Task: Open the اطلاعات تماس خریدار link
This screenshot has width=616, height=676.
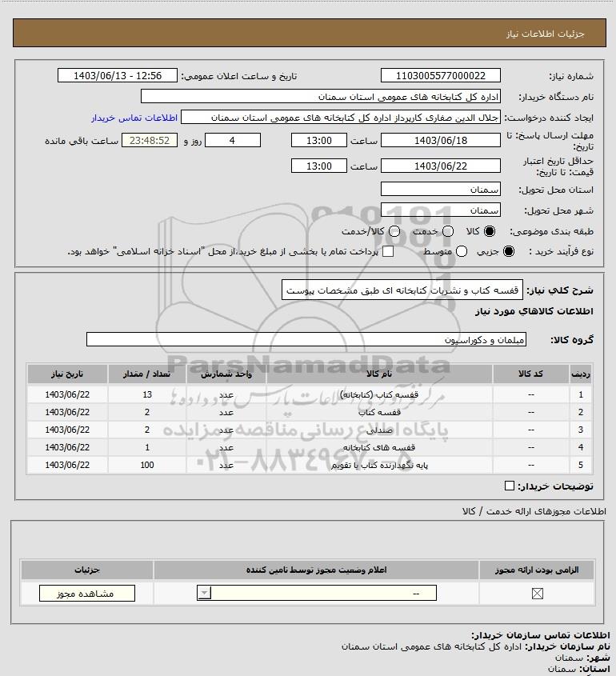Action: coord(134,118)
